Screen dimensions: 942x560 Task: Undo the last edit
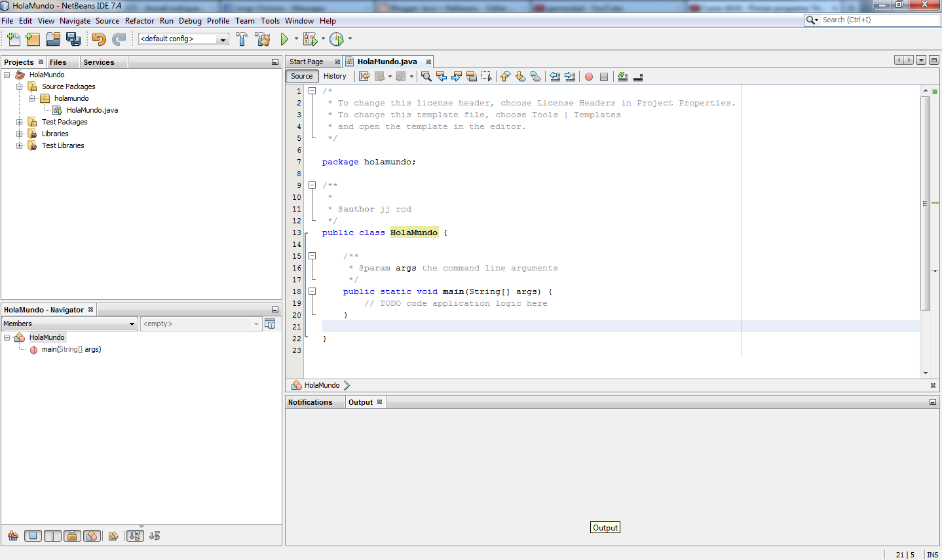(98, 39)
